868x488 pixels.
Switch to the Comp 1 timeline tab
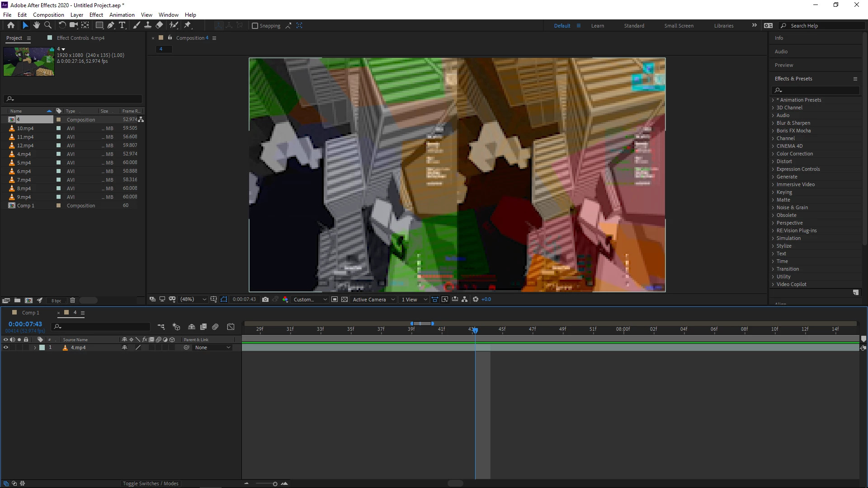point(30,313)
